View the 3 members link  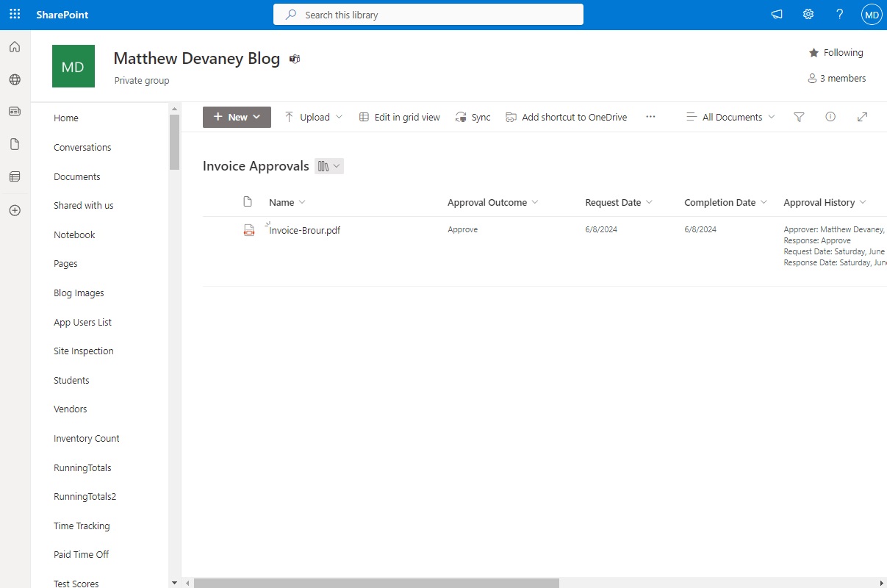pos(837,78)
